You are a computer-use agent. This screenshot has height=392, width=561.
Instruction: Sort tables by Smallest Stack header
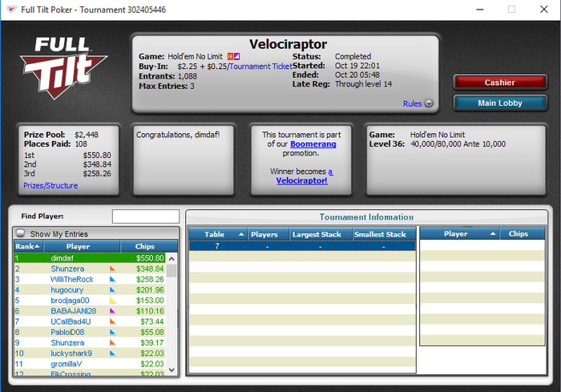pos(384,234)
